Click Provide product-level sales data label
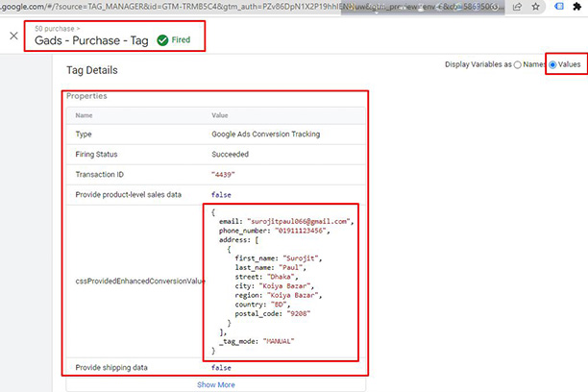Image resolution: width=588 pixels, height=392 pixels. [128, 195]
